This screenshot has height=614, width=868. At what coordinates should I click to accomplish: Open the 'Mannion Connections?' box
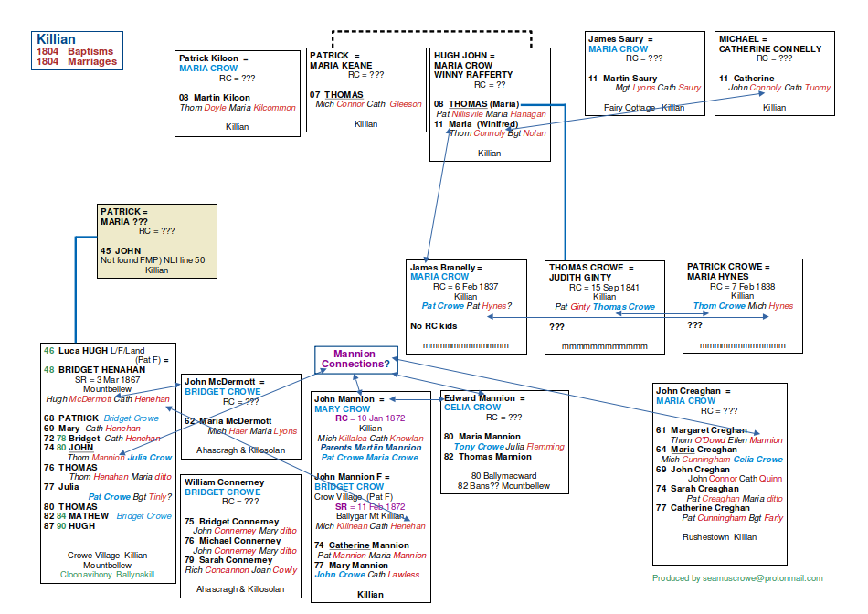point(355,359)
